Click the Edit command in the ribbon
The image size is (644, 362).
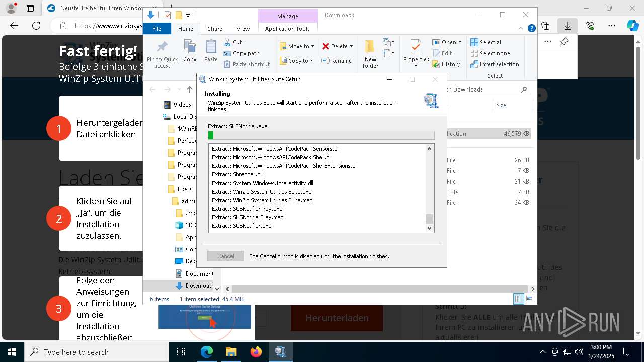pos(442,53)
